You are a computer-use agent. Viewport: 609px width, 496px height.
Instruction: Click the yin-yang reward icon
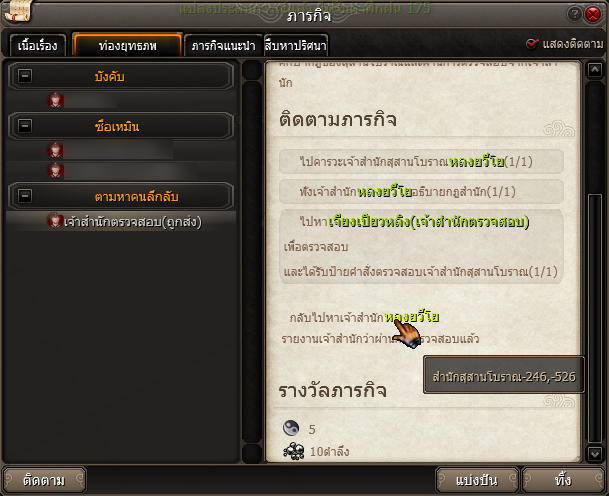click(291, 428)
